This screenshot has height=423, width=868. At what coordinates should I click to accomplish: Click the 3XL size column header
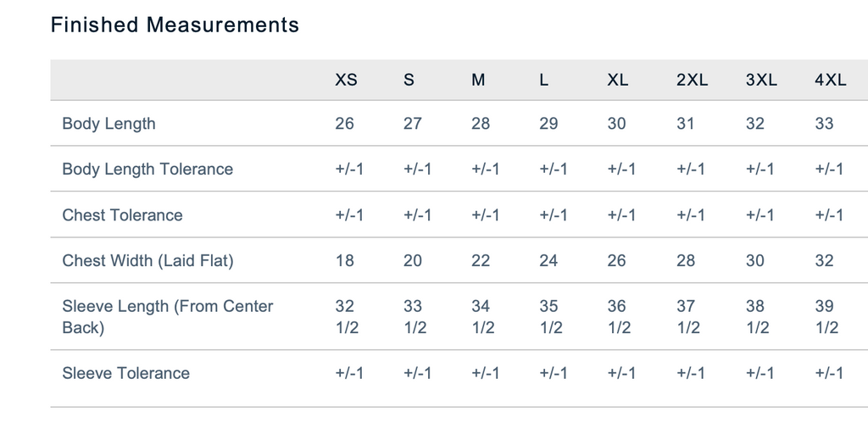coord(761,81)
